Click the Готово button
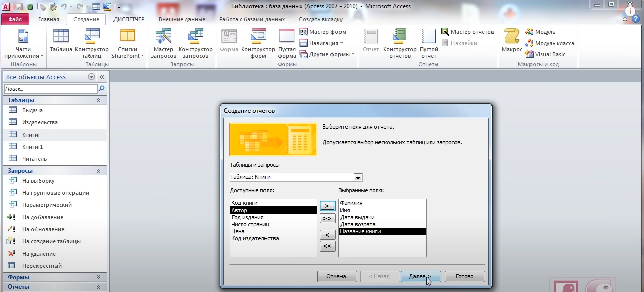The height and width of the screenshot is (292, 644). point(465,276)
